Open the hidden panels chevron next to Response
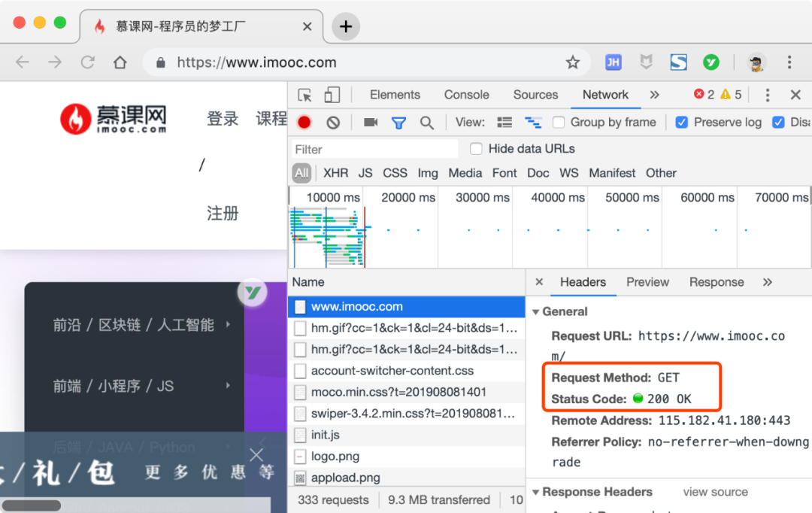Image resolution: width=812 pixels, height=513 pixels. pos(766,282)
